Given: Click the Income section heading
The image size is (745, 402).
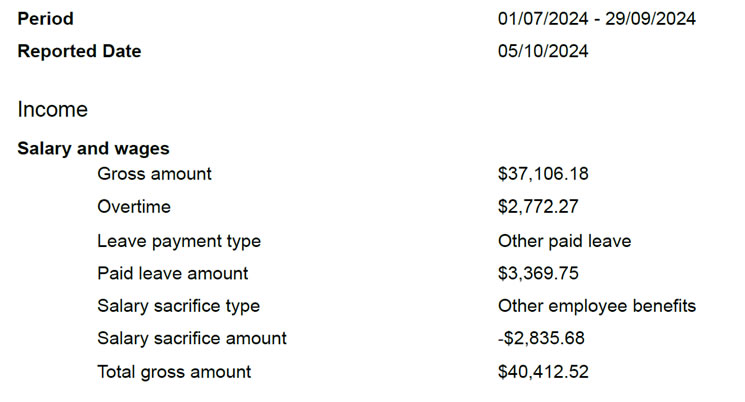Looking at the screenshot, I should 52,110.
